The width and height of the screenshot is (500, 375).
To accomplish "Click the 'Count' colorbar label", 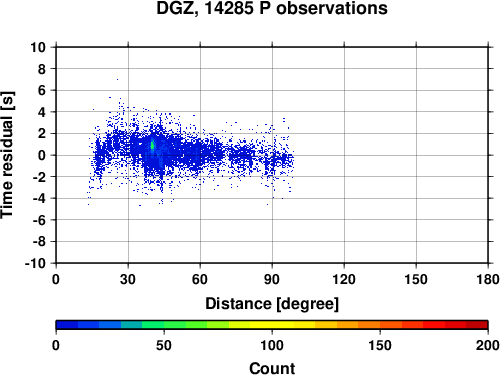I will point(272,368).
